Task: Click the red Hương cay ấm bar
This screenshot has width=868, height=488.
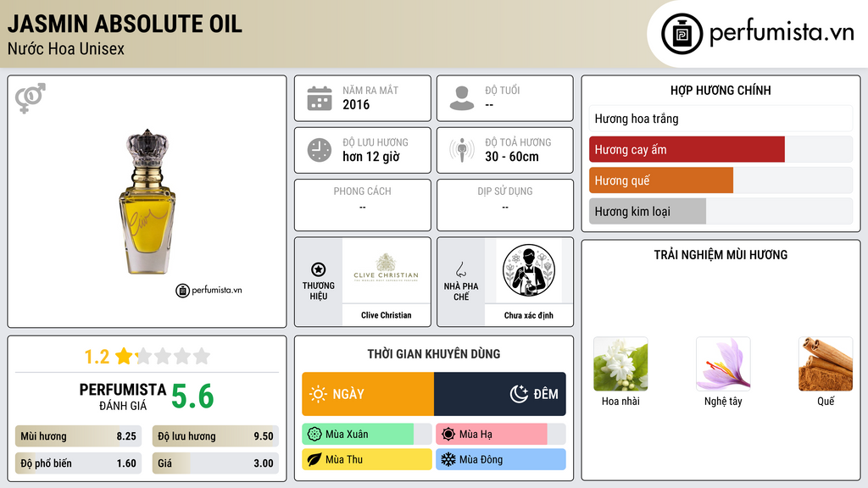Action: tap(687, 149)
